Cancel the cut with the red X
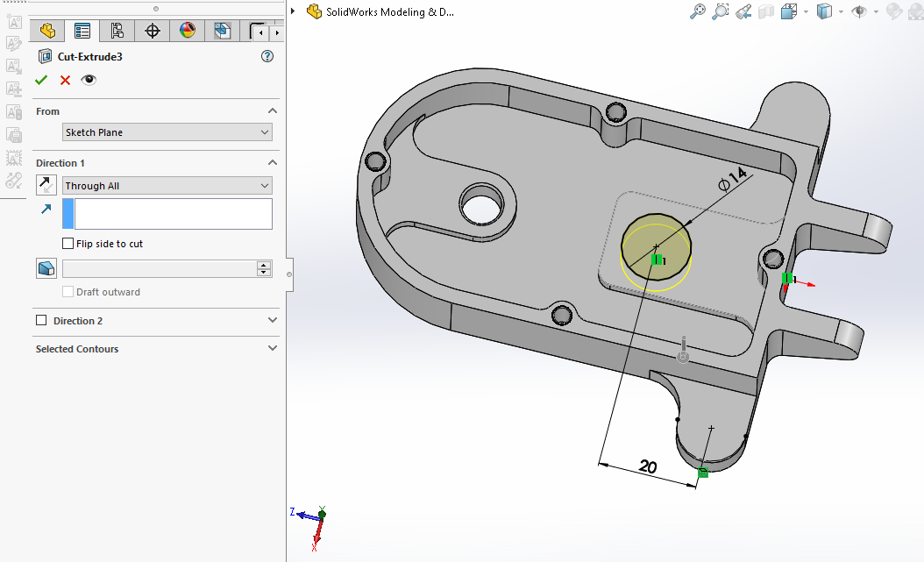Image resolution: width=924 pixels, height=562 pixels. pyautogui.click(x=65, y=80)
